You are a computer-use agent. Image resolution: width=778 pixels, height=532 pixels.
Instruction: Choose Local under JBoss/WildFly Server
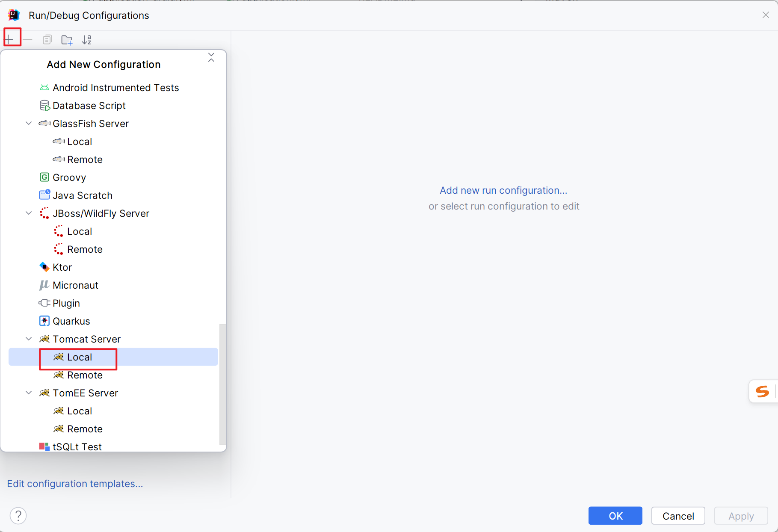[x=113, y=231]
